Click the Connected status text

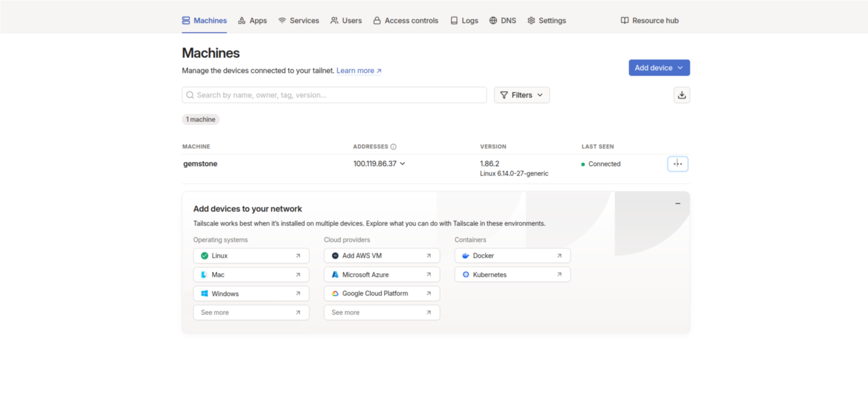604,164
